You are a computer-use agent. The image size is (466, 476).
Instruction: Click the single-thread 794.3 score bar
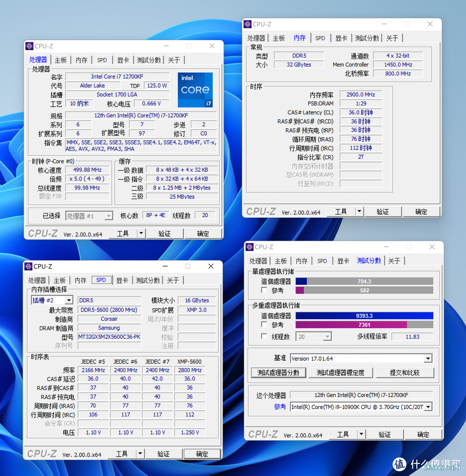pyautogui.click(x=364, y=281)
